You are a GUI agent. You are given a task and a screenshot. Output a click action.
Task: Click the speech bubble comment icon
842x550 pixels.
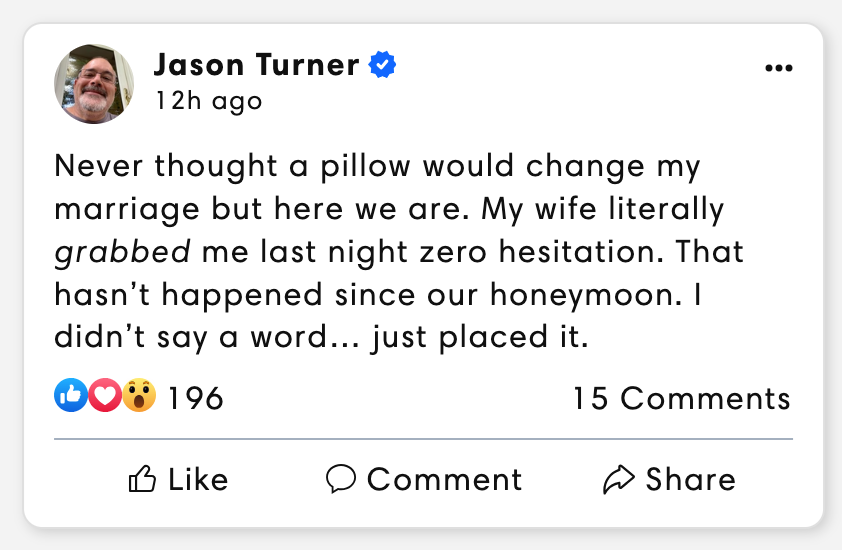pyautogui.click(x=341, y=480)
